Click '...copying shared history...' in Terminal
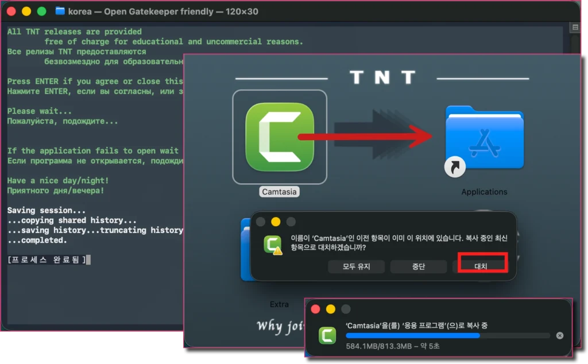 pos(72,220)
